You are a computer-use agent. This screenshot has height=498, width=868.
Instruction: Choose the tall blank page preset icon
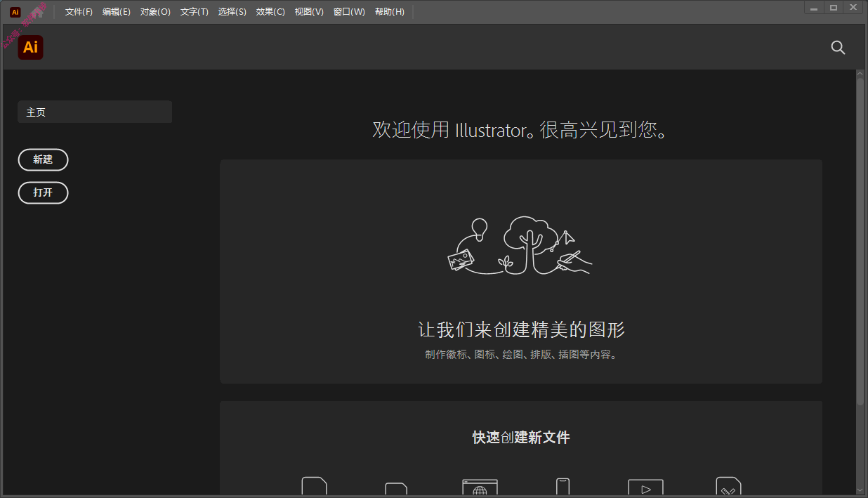pyautogui.click(x=314, y=487)
